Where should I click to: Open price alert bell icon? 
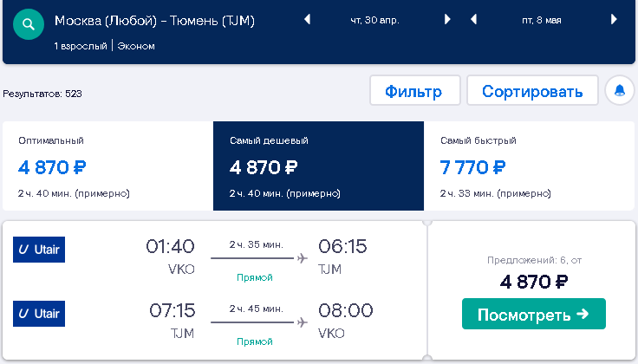619,90
